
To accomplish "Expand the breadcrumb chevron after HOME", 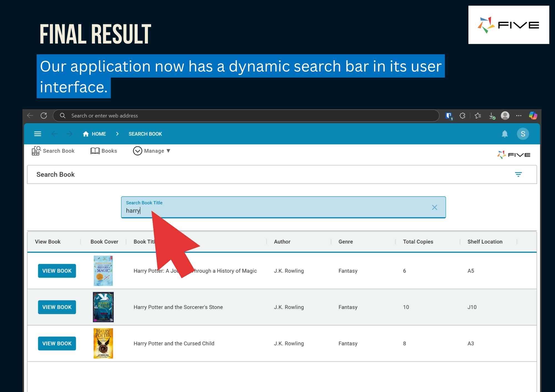I will click(117, 134).
